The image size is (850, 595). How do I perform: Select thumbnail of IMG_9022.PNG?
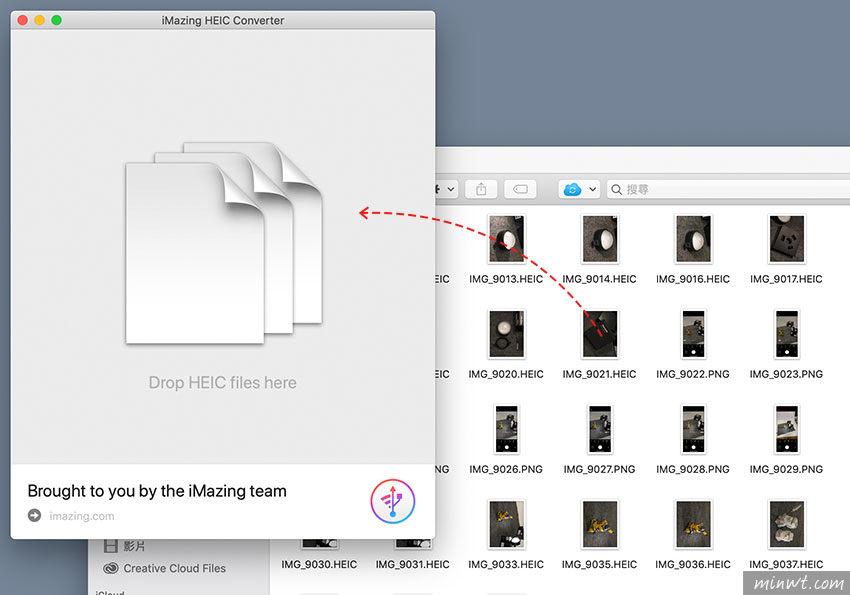[x=693, y=334]
